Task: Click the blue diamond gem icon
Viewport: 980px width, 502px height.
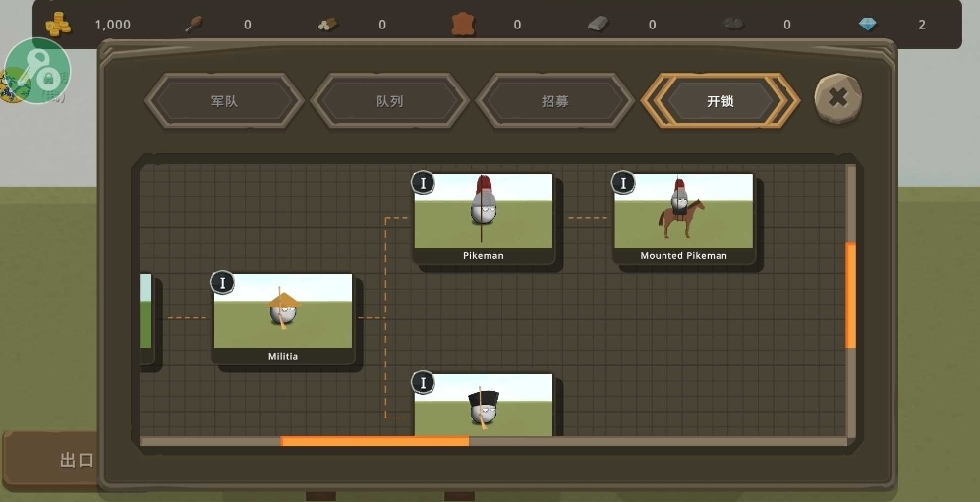Action: click(867, 24)
